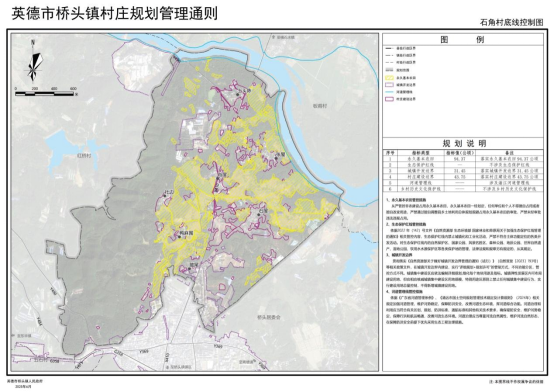Click the cyan 河道管理线 legend line
Image resolution: width=554 pixels, height=392 pixels.
[x=389, y=92]
